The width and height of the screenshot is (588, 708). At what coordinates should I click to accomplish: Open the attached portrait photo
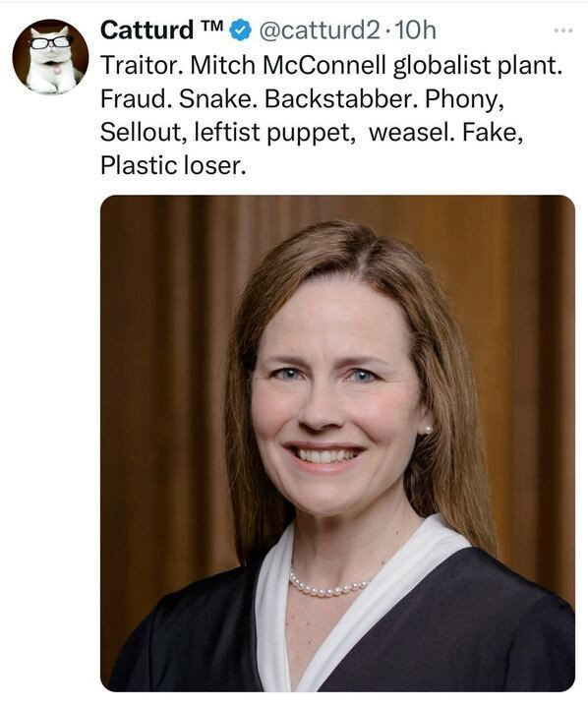tap(337, 443)
